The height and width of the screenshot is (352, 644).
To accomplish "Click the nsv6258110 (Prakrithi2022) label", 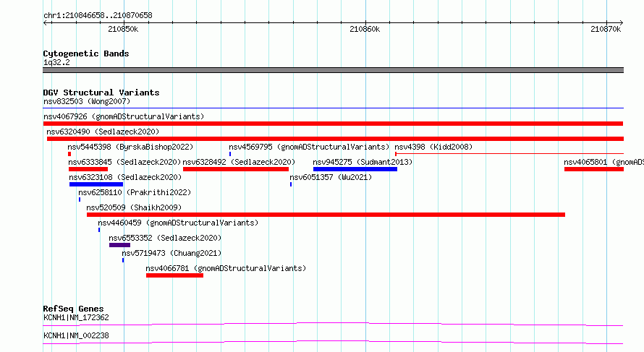I will (x=135, y=192).
